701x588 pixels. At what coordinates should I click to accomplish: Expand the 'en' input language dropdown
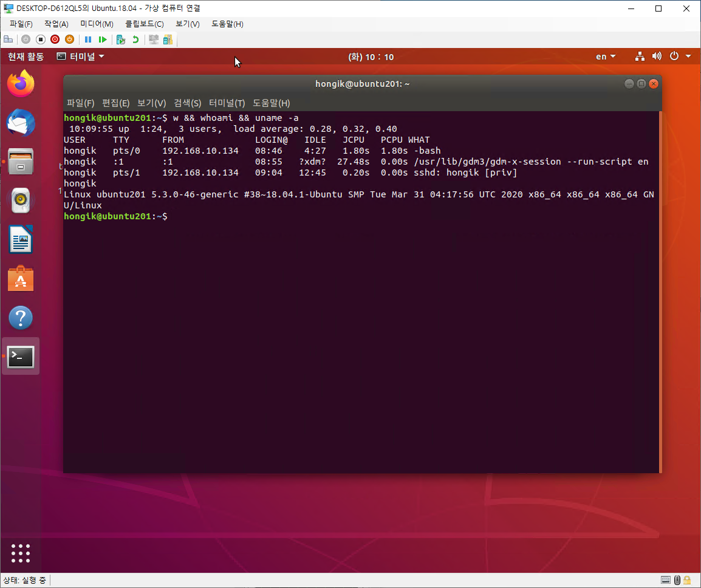(606, 56)
